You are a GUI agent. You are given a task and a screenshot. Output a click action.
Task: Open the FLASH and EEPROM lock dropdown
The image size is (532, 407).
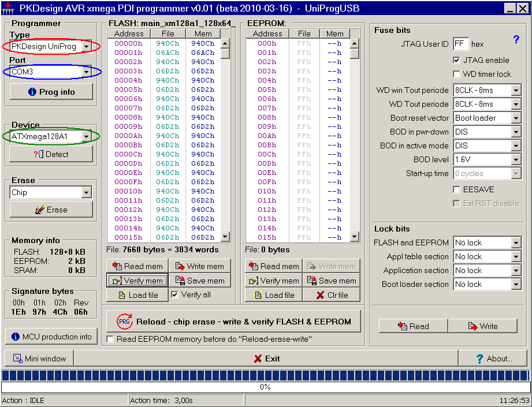click(516, 242)
